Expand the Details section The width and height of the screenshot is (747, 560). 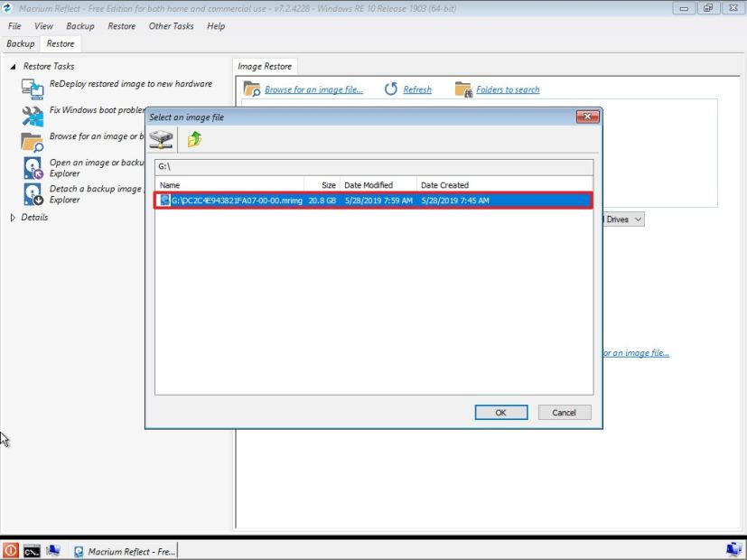pyautogui.click(x=12, y=217)
